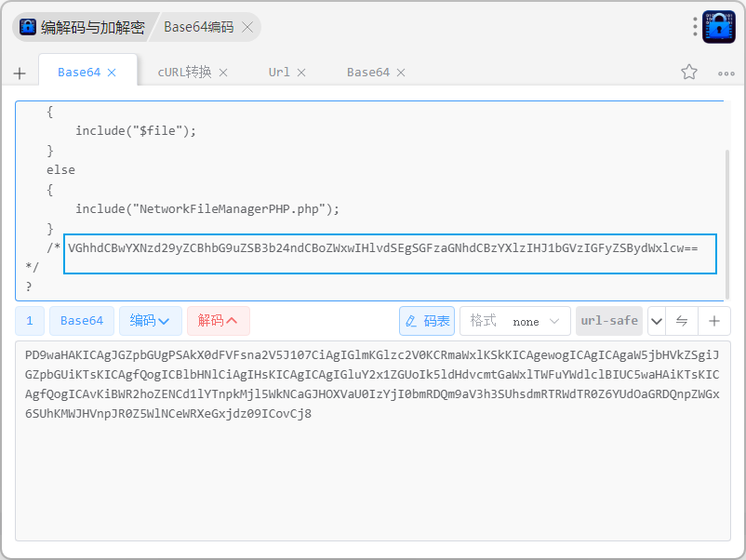Open the 码表 code table editor
Image resolution: width=746 pixels, height=560 pixels.
pyautogui.click(x=427, y=321)
